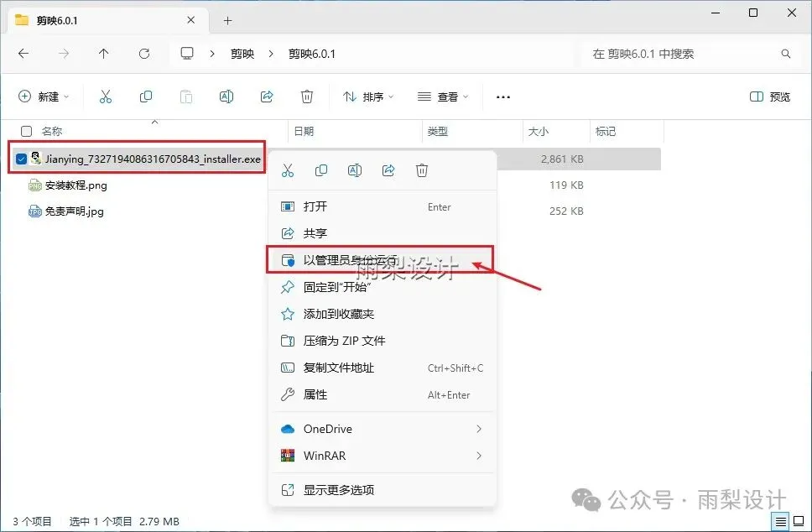The width and height of the screenshot is (812, 532).
Task: Go up one folder level
Action: [x=103, y=54]
